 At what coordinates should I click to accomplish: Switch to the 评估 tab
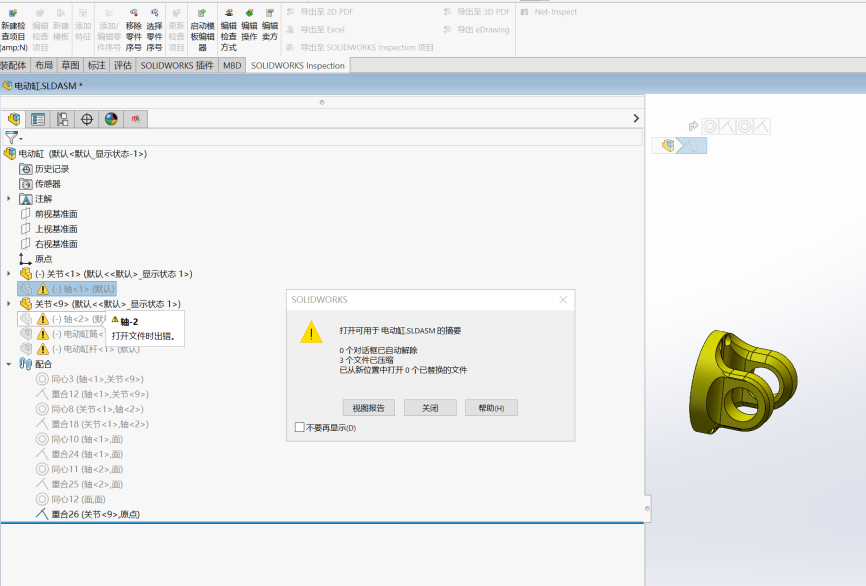pos(123,65)
